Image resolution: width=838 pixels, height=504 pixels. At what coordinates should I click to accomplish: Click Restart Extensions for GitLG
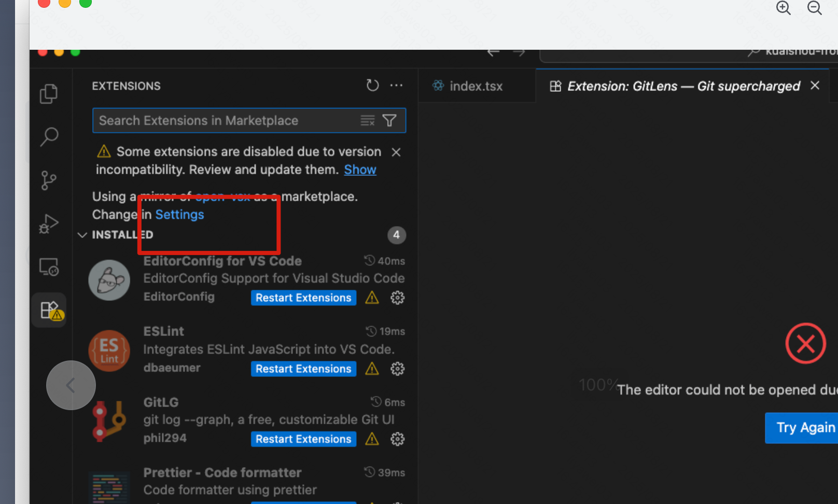tap(303, 439)
